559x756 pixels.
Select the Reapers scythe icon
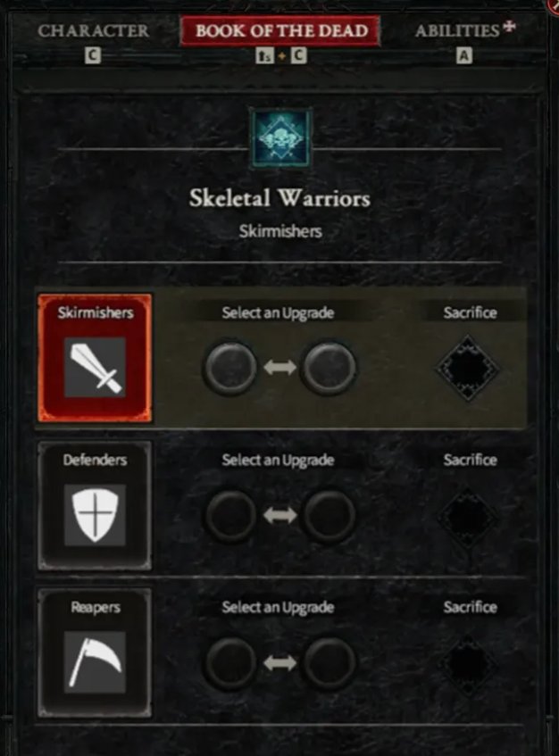point(95,662)
